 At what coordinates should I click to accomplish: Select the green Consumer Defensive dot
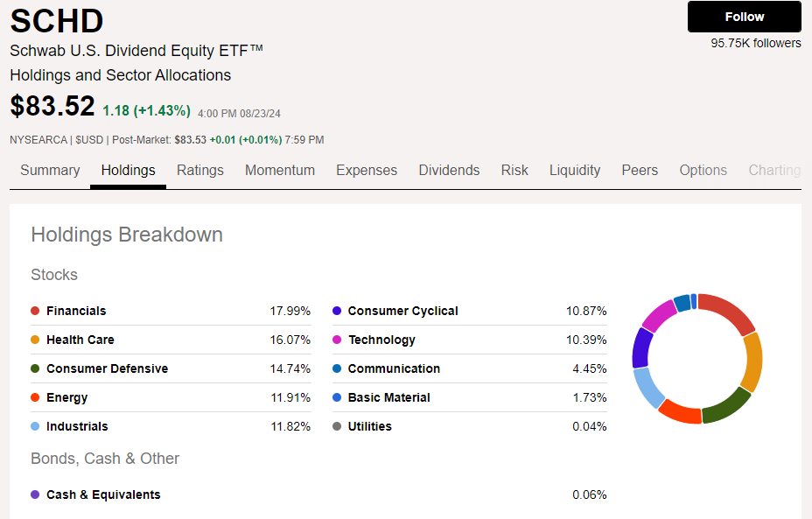point(35,368)
